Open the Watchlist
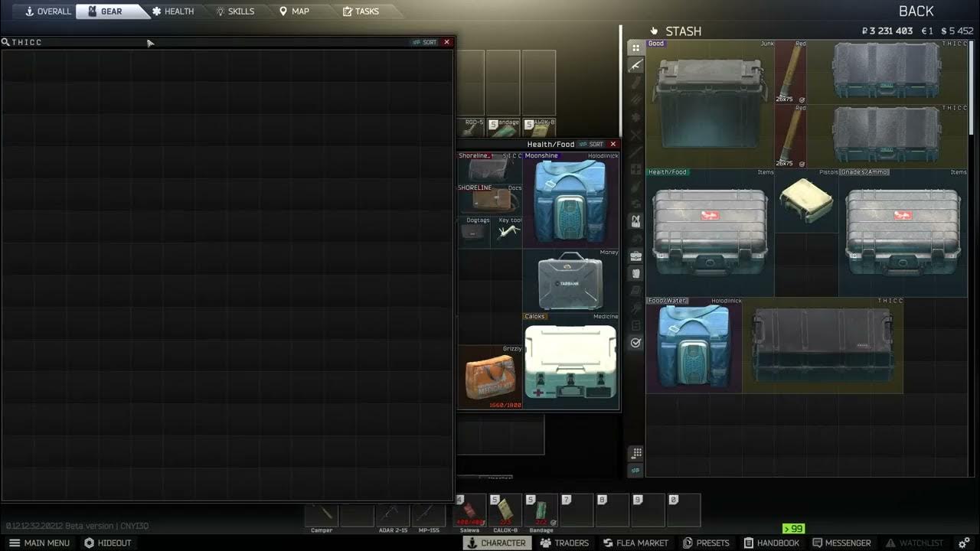Screen dimensions: 980x551 914,543
